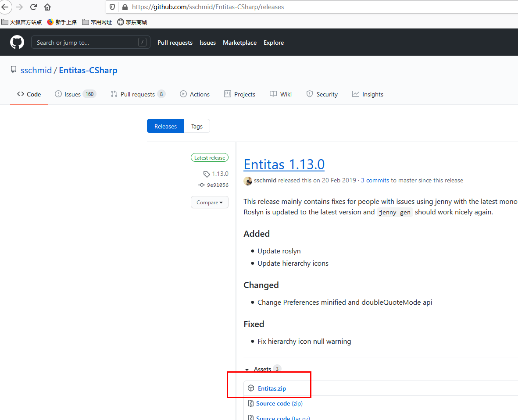Image resolution: width=518 pixels, height=420 pixels.
Task: Click sschmid's avatar thumbnail
Action: tap(248, 181)
